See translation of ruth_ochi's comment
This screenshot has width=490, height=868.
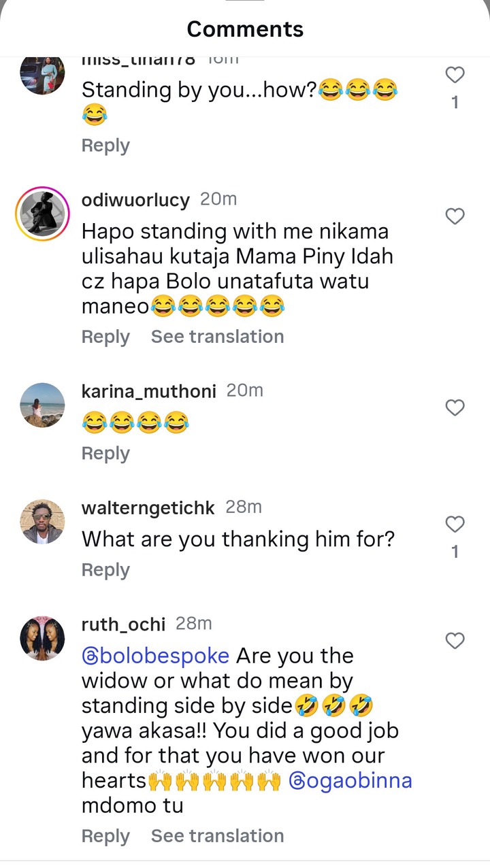coord(217,835)
